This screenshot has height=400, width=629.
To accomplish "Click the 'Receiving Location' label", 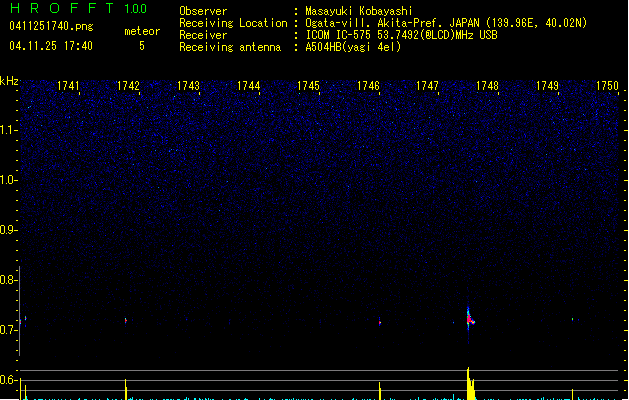I will (x=233, y=23).
